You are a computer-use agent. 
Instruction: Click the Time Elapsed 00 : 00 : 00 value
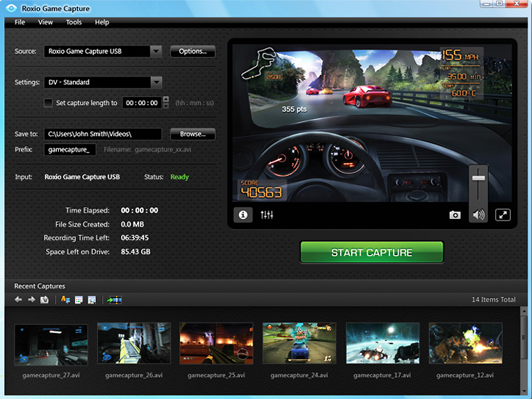pyautogui.click(x=140, y=210)
